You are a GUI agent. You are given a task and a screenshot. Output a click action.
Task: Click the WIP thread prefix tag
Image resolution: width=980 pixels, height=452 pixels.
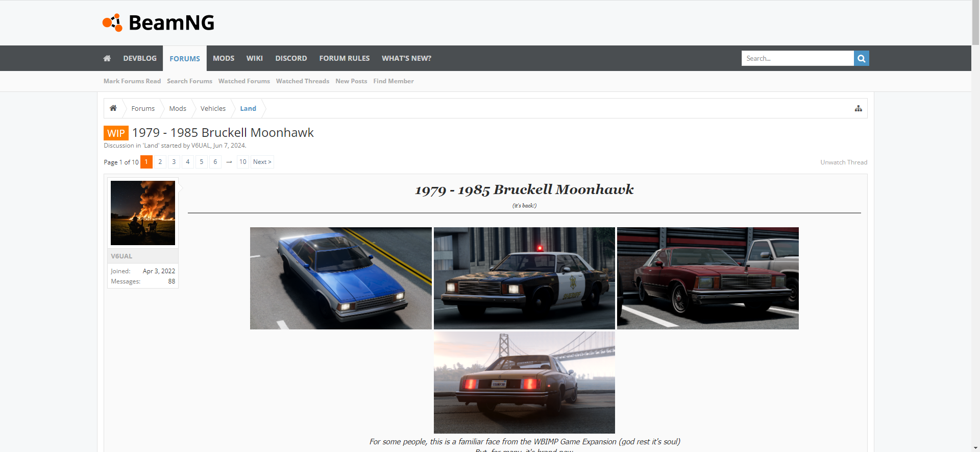[116, 133]
